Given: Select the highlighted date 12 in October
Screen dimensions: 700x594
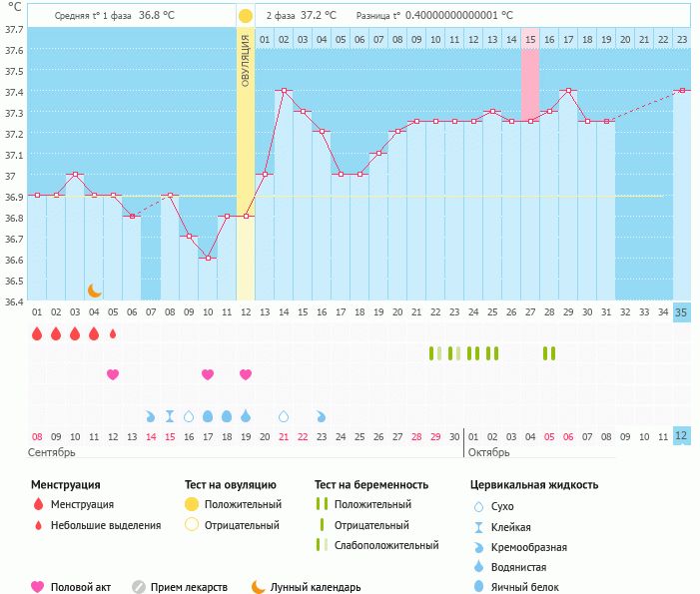Looking at the screenshot, I should tap(681, 436).
